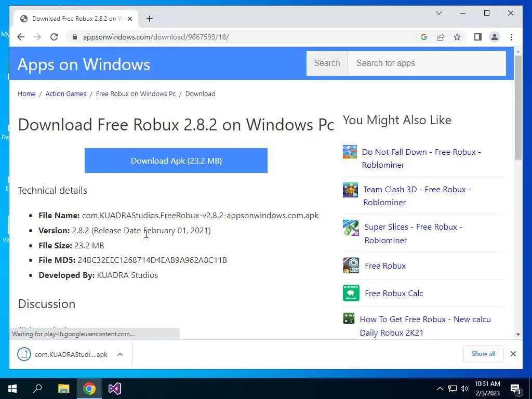Open the Action Games breadcrumb link
This screenshot has width=532, height=399.
point(66,94)
